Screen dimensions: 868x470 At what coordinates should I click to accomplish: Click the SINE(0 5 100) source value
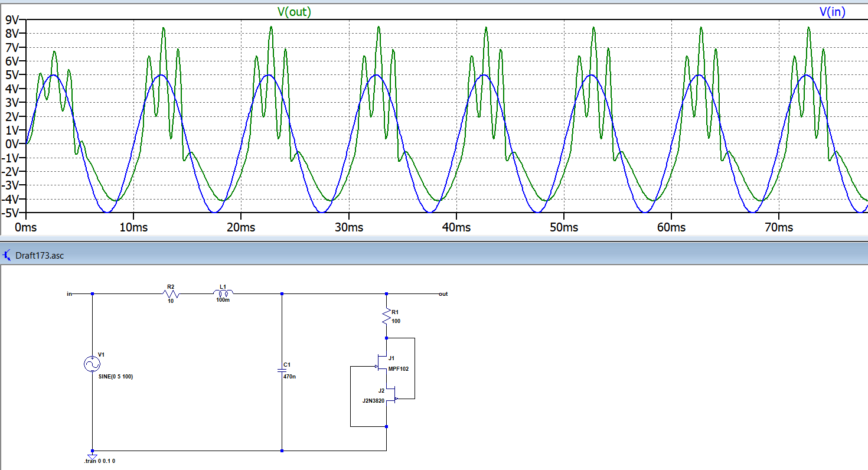[116, 376]
